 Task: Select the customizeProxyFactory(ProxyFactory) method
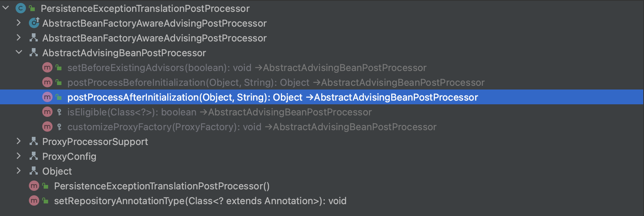252,127
